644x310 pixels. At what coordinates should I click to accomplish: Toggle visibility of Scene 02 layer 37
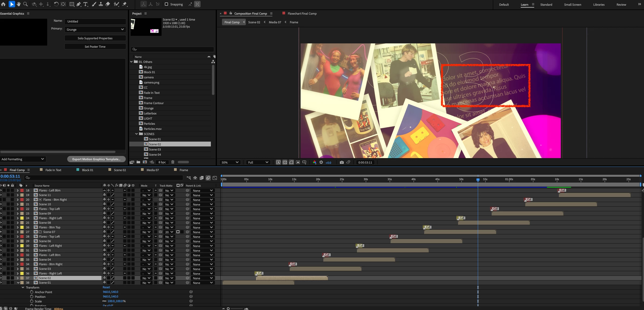(x=1, y=278)
